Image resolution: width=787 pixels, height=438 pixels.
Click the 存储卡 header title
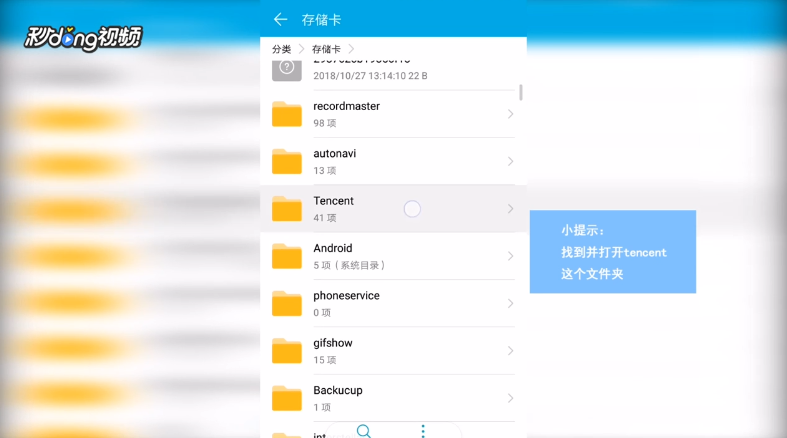321,20
